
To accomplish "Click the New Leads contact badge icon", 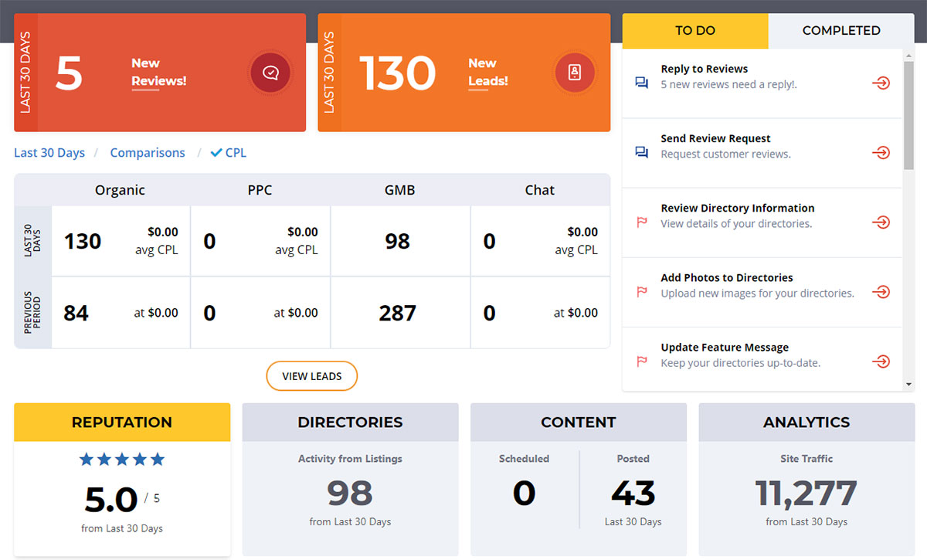I will [574, 73].
